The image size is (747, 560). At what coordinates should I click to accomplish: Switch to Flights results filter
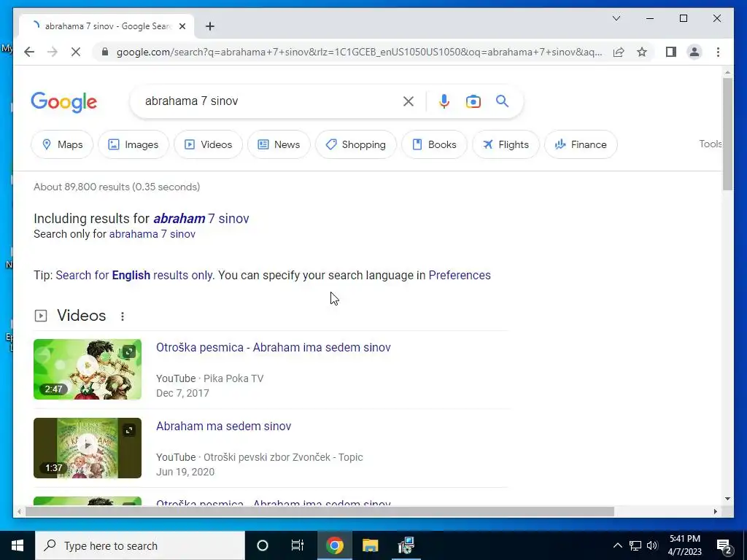506,144
